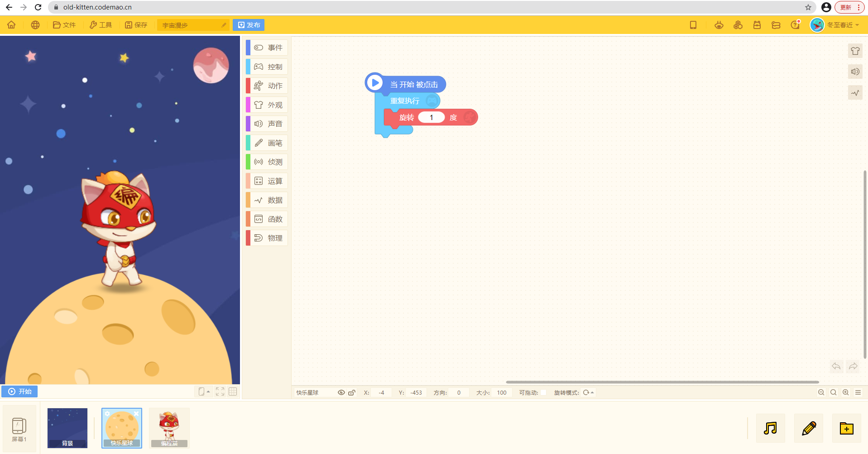
Task: Open the home page icon
Action: pyautogui.click(x=11, y=25)
